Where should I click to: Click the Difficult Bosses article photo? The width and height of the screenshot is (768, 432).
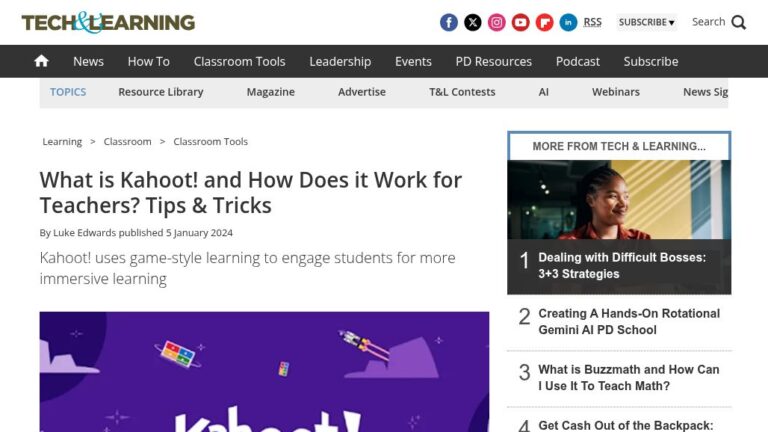619,200
